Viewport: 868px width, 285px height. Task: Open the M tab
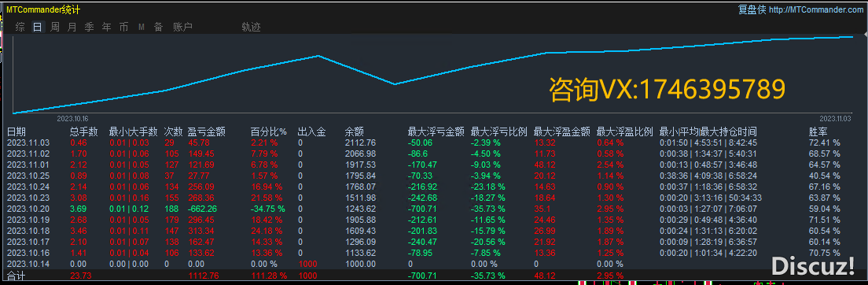pos(142,27)
